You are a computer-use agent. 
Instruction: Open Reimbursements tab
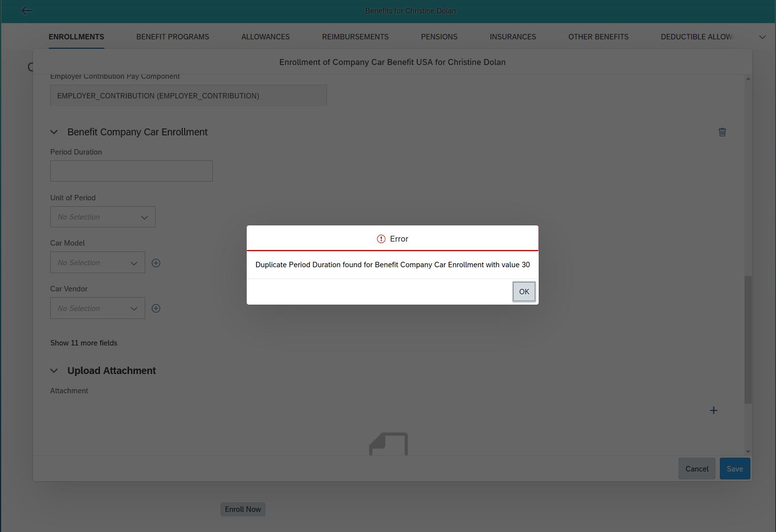tap(356, 37)
